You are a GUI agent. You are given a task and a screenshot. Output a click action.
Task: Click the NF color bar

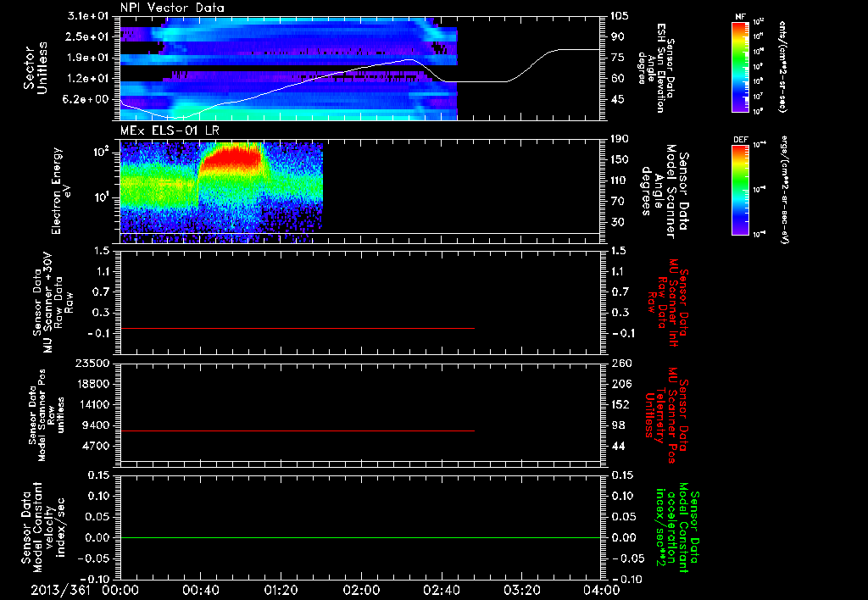[x=741, y=67]
